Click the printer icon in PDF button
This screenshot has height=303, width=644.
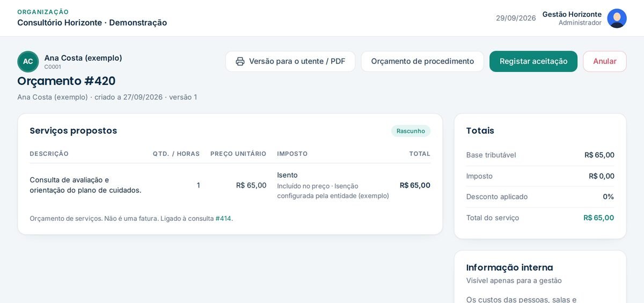click(x=240, y=61)
